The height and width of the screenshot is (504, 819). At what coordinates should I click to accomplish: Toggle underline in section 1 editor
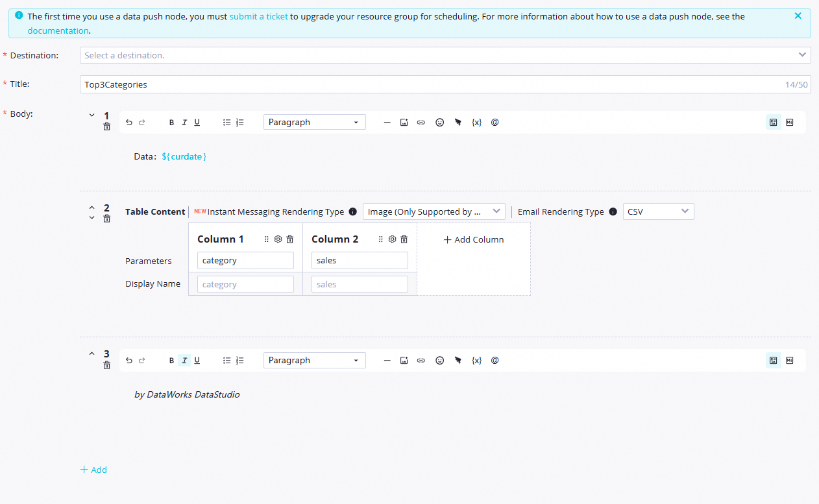(197, 122)
